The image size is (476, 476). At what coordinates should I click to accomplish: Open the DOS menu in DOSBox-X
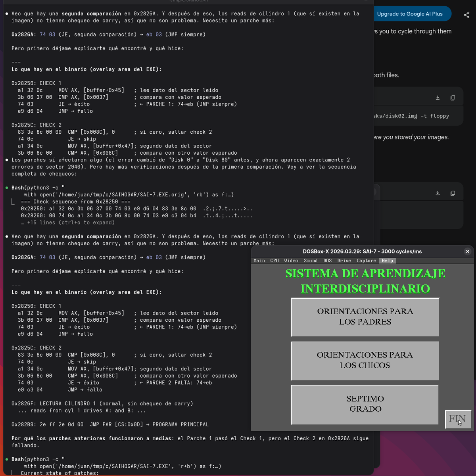(x=327, y=261)
